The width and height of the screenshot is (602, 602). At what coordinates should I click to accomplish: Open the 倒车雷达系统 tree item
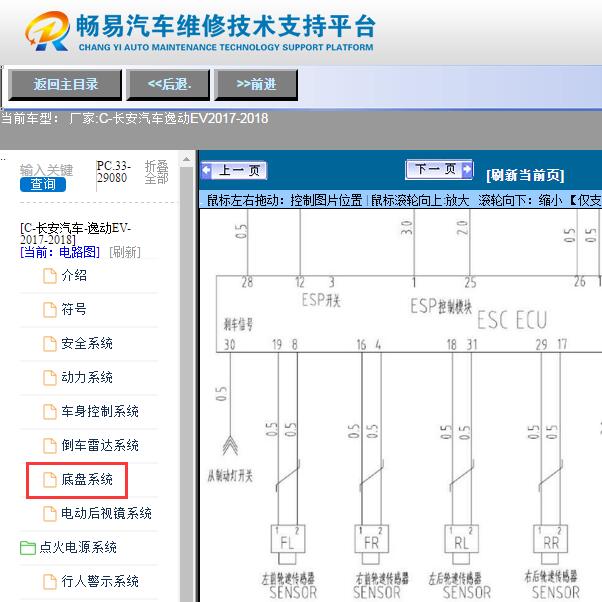(x=100, y=445)
